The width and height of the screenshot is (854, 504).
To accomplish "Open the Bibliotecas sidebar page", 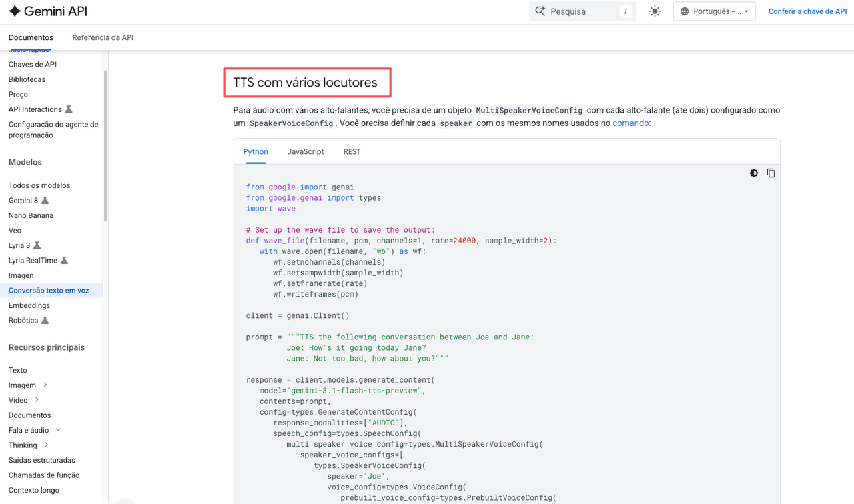I will (27, 79).
